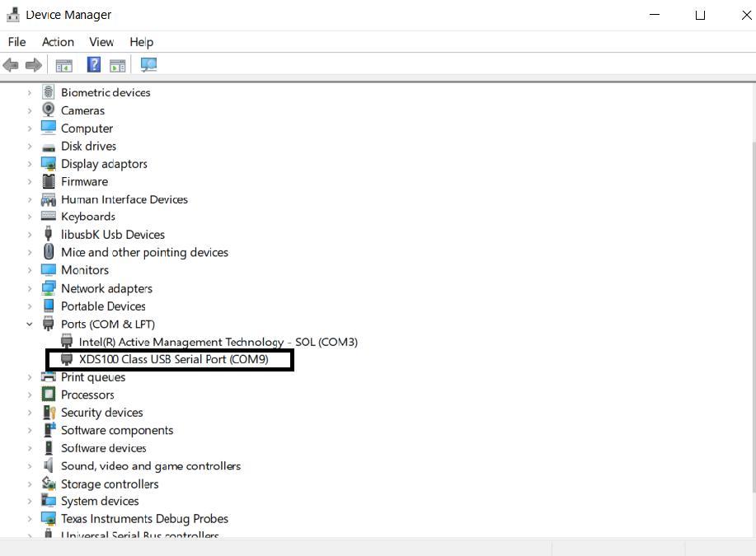Collapse the Ports (COM & LPT) node
Viewport: 756px width, 556px height.
point(30,325)
